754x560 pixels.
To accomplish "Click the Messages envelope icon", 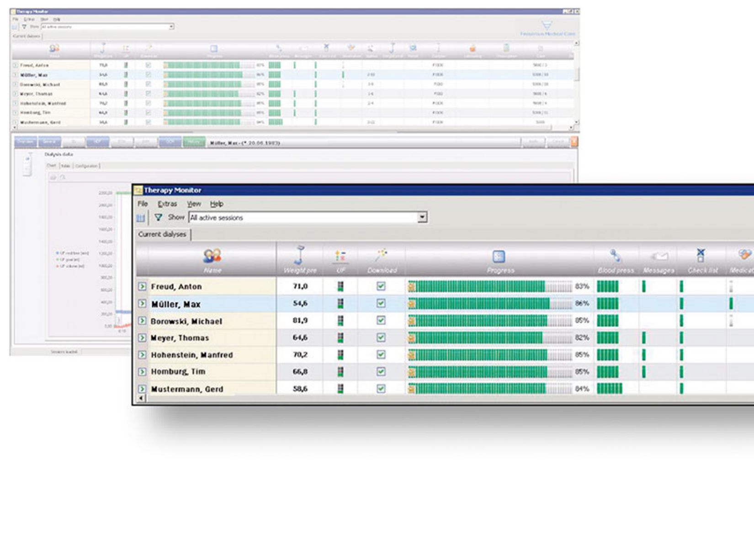I will coord(658,256).
